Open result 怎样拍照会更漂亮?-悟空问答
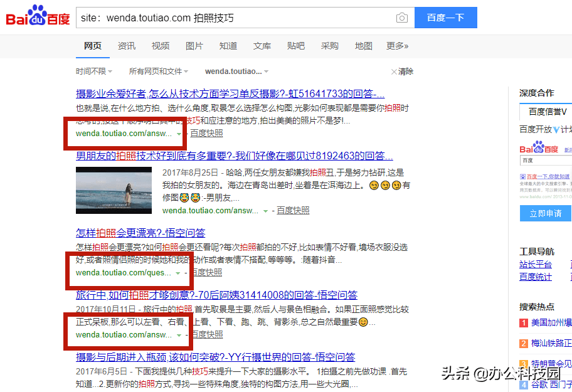Viewport: 572px width, 392px height. coord(140,233)
